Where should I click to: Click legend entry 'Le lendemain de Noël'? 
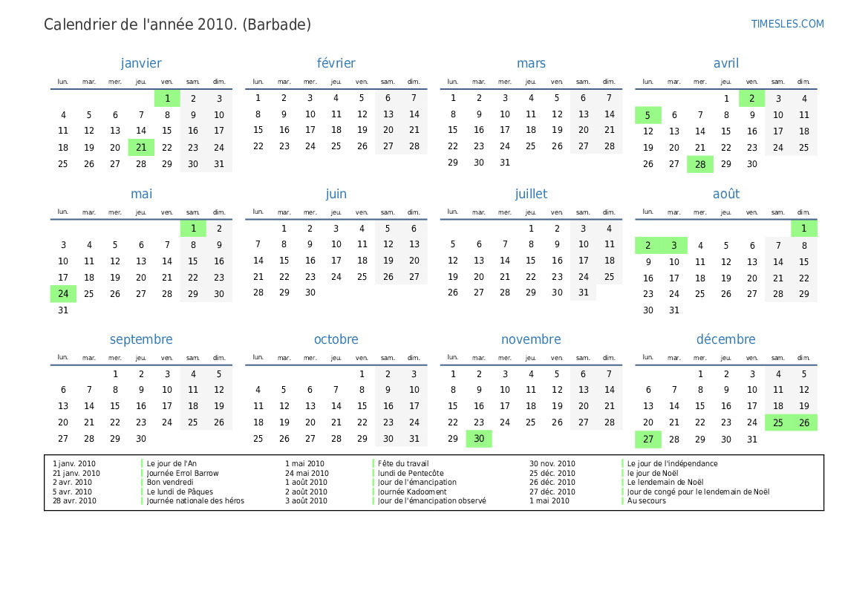click(x=665, y=483)
